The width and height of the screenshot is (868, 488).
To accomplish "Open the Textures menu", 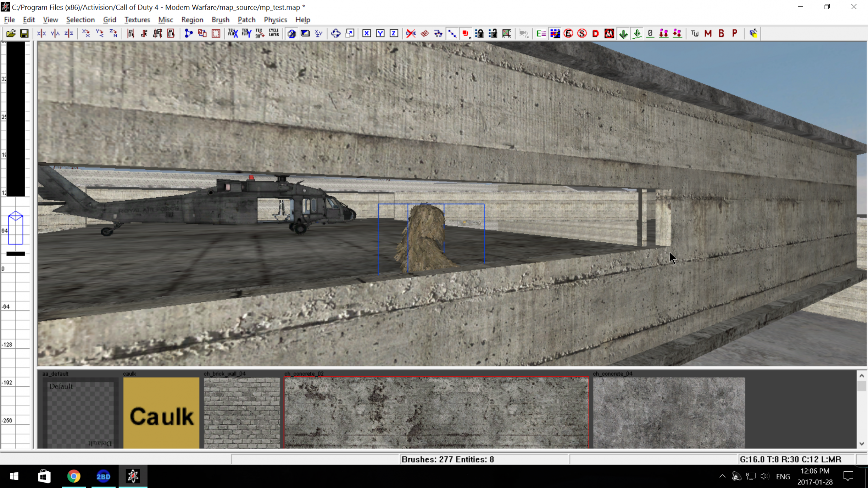I will point(137,19).
